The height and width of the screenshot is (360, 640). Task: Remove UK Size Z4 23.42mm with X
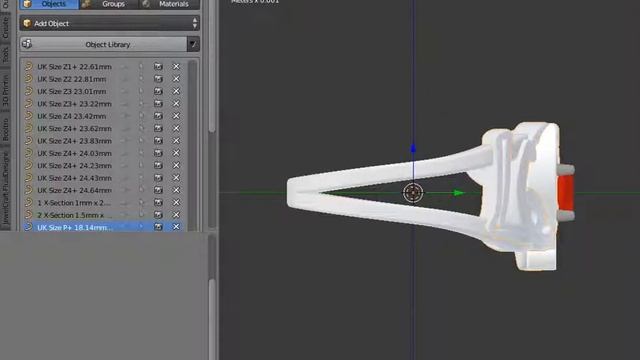point(176,116)
